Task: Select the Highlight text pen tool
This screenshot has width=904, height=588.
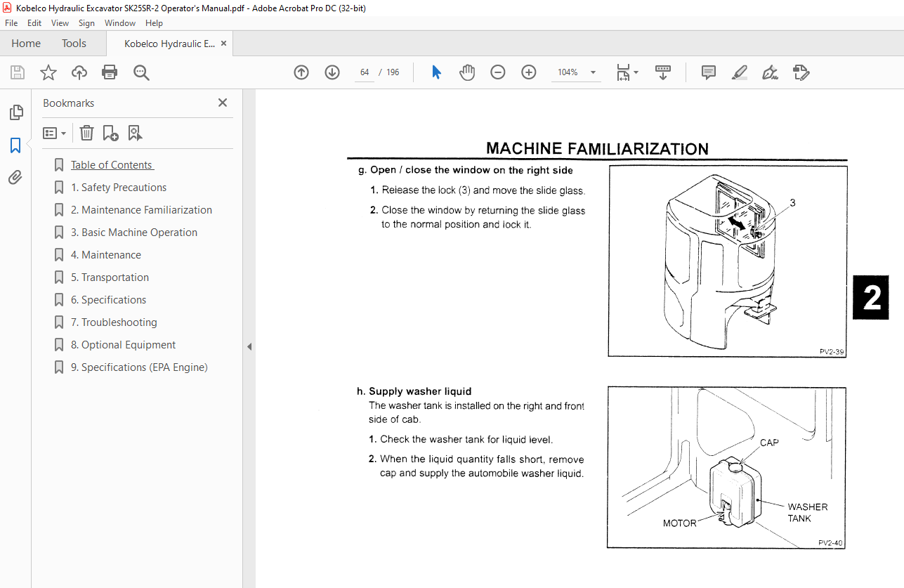Action: 739,72
